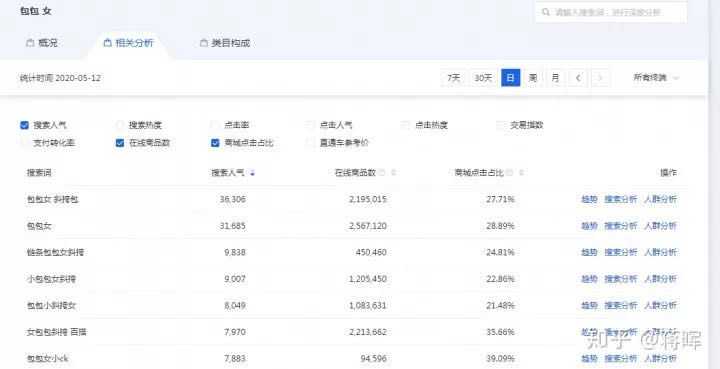Click keyword 包包女小ck

point(48,358)
